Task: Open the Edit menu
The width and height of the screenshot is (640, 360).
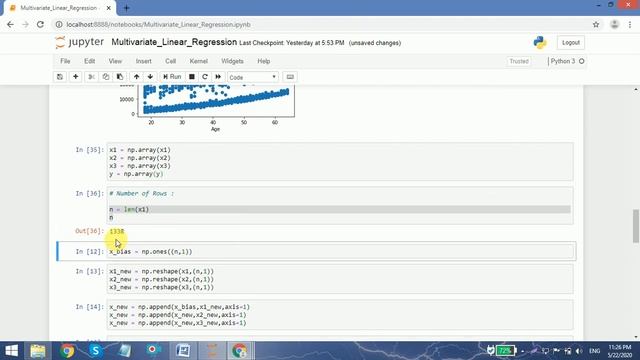Action: [x=89, y=61]
